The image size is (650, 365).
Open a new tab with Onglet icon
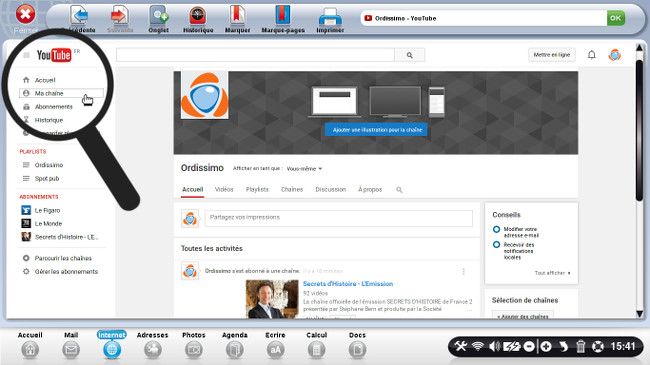coord(158,15)
